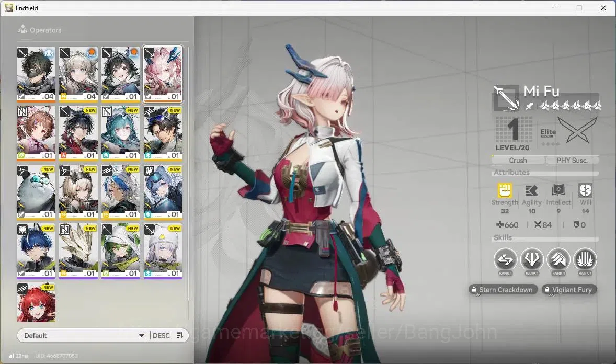
Task: Open the second skill with downward claws icon
Action: click(x=532, y=260)
